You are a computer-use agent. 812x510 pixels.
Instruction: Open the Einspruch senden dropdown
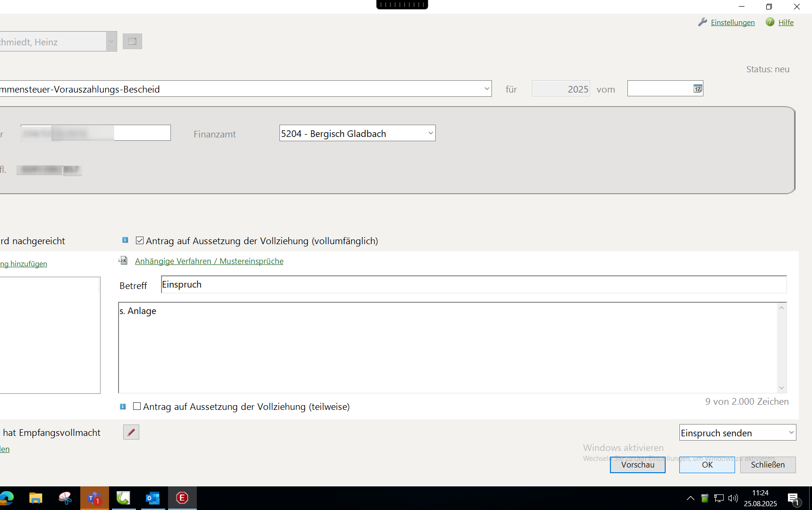[x=791, y=433]
